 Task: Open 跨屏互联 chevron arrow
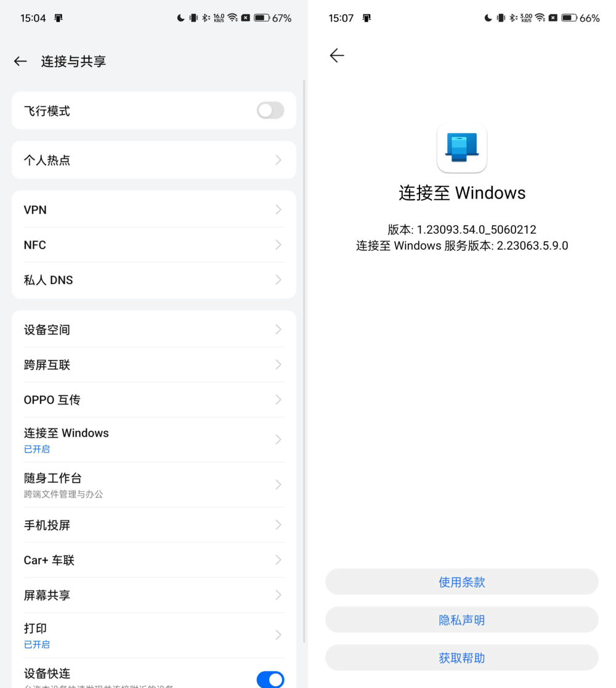tap(278, 364)
